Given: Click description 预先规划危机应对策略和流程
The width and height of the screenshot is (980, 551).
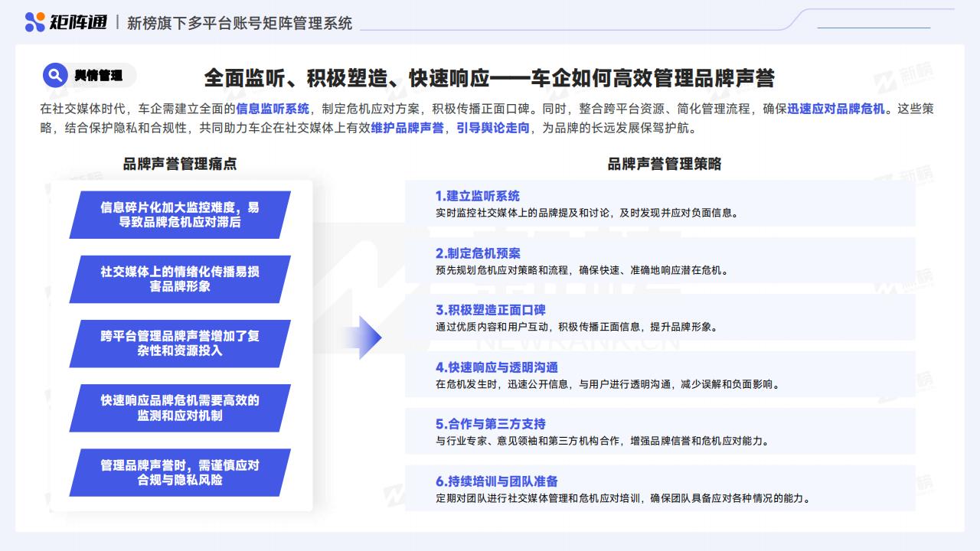Looking at the screenshot, I should [x=582, y=270].
